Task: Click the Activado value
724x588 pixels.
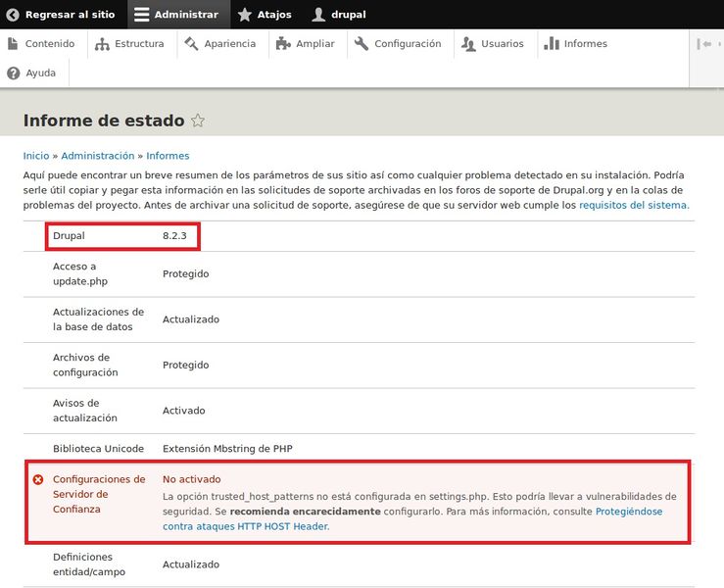Action: click(x=184, y=411)
